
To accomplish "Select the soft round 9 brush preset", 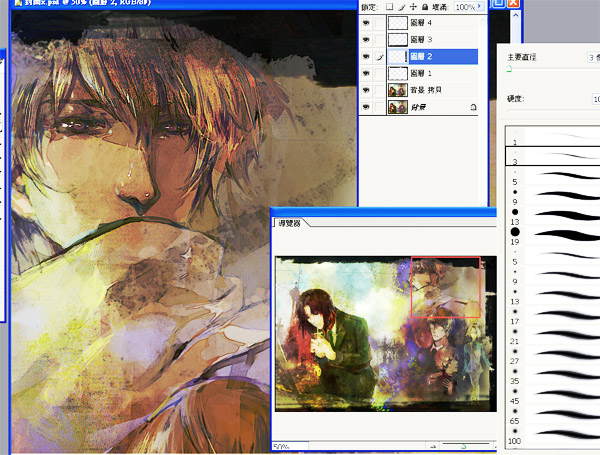I will pos(553,276).
